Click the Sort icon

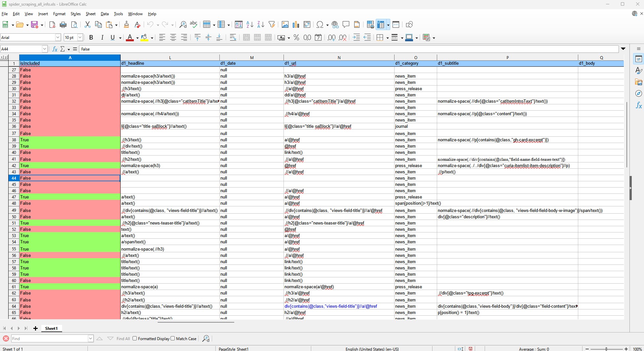coord(239,25)
